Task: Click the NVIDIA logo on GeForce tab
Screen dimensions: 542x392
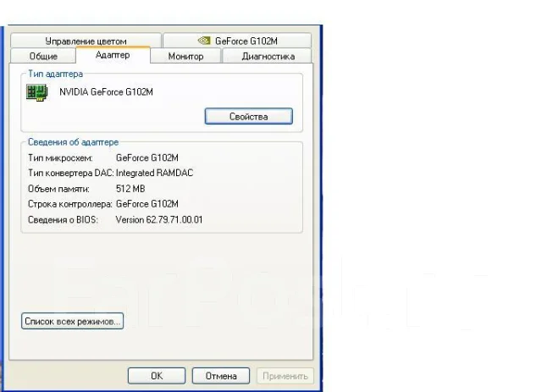Action: coord(204,41)
